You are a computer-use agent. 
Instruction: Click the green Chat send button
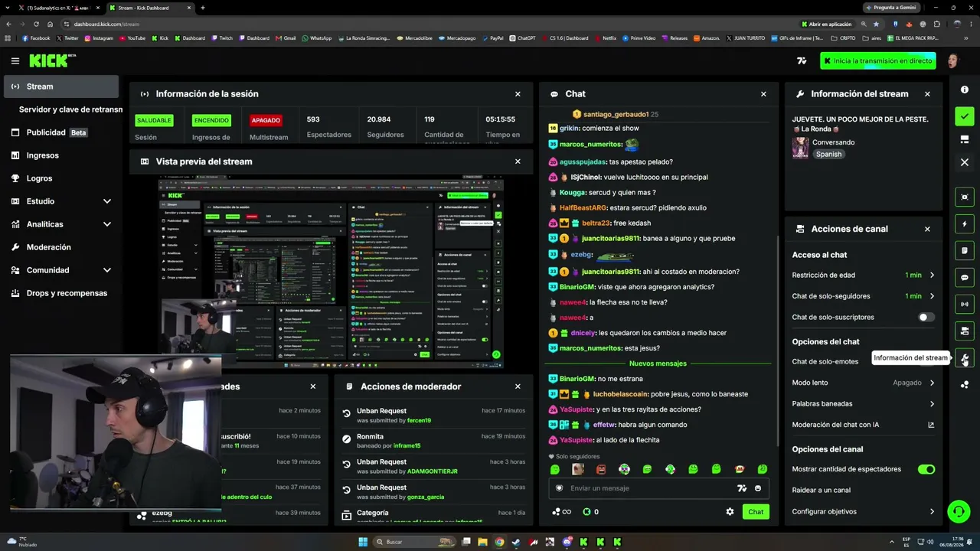756,512
